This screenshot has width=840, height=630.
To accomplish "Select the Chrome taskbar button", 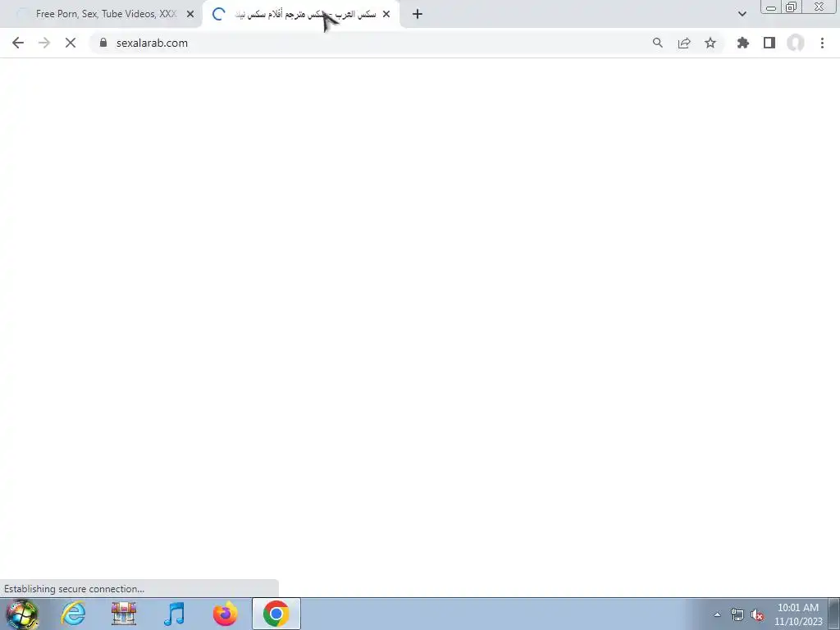I will click(x=276, y=614).
